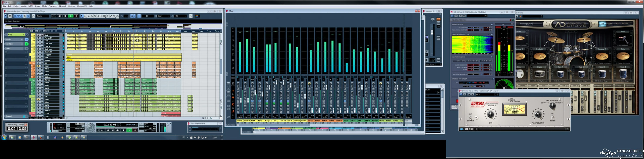Open the Devices menu
Image resolution: width=644 pixels, height=159 pixels.
72,6
